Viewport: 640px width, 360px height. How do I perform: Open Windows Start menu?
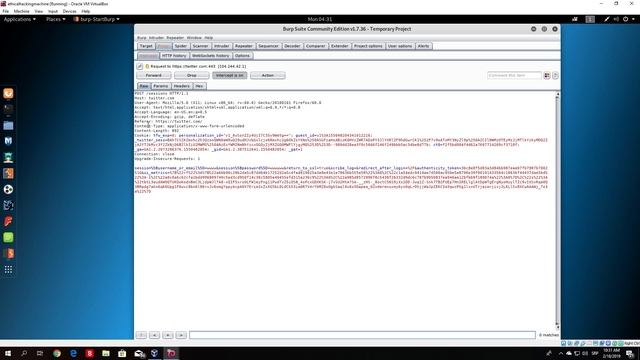point(7,353)
